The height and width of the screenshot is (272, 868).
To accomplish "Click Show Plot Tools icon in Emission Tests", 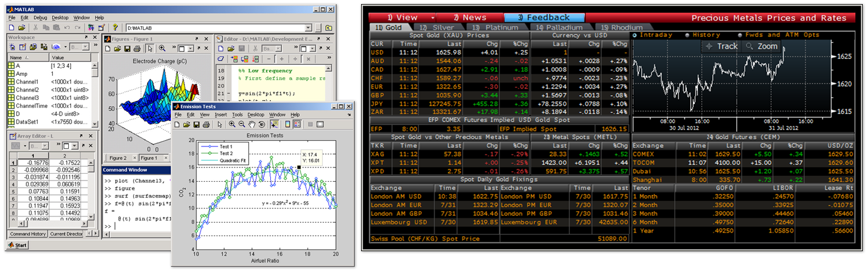I will [x=320, y=124].
